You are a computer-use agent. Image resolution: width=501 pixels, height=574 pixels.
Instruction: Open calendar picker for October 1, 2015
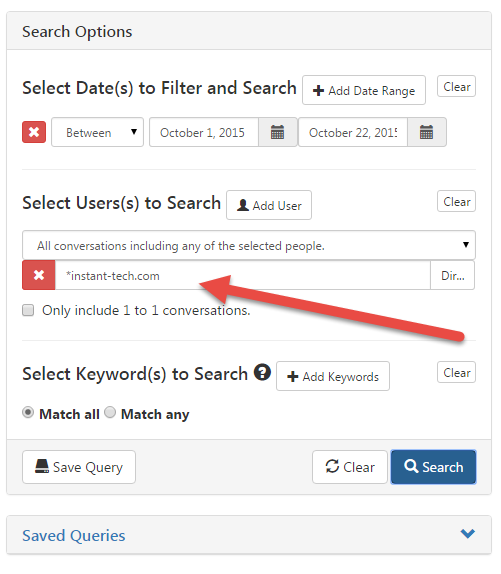277,132
